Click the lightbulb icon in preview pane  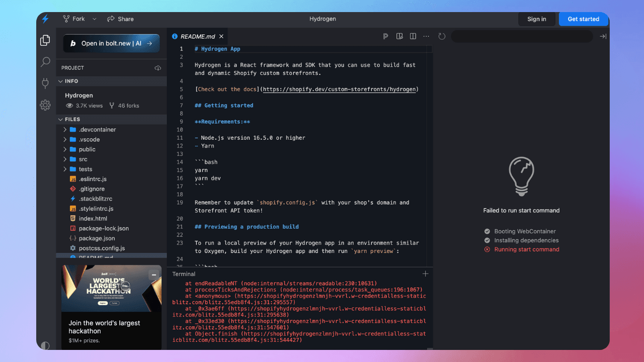[521, 176]
